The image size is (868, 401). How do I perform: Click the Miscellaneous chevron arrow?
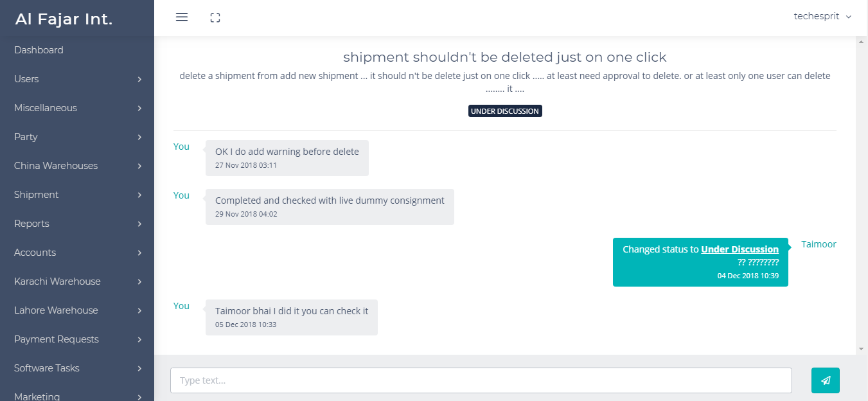coord(139,109)
